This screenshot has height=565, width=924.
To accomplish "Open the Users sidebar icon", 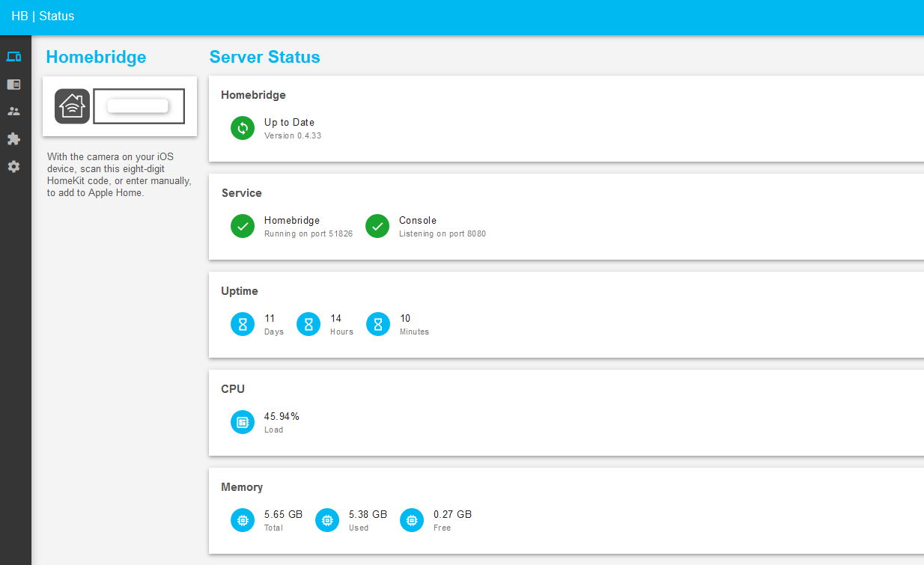I will (x=13, y=112).
